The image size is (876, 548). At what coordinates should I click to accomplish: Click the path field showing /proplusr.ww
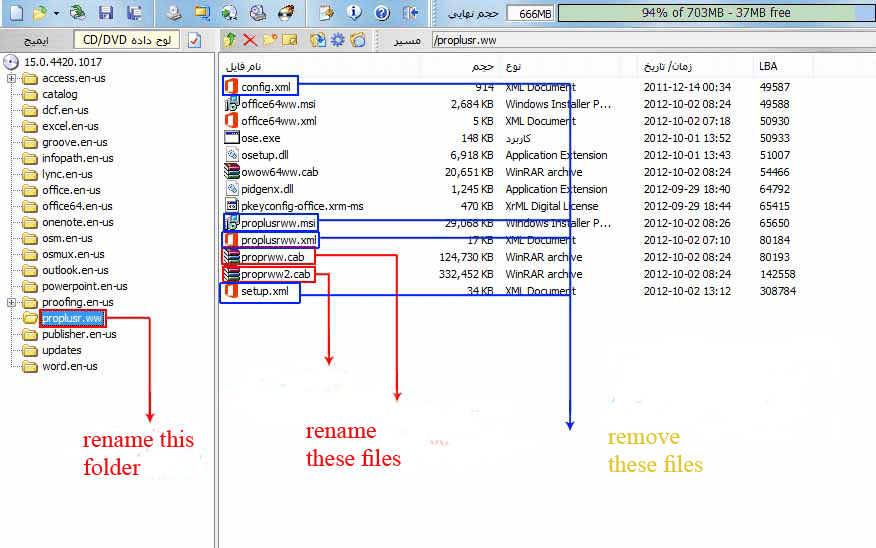click(653, 40)
